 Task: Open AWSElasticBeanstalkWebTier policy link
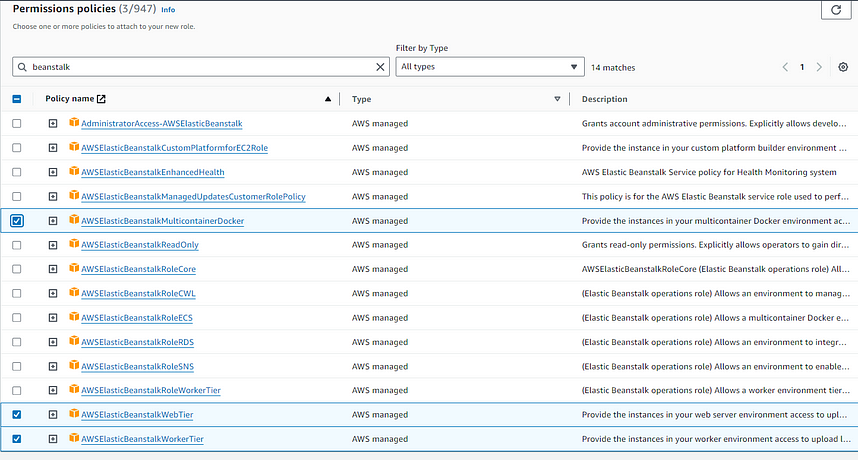(x=137, y=415)
